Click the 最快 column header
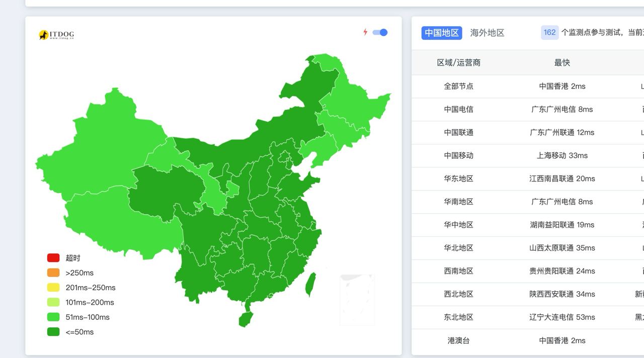The height and width of the screenshot is (358, 644). point(562,63)
